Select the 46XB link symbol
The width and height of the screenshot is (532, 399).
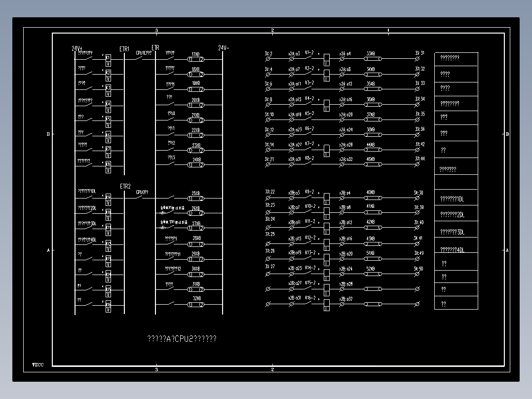click(373, 164)
